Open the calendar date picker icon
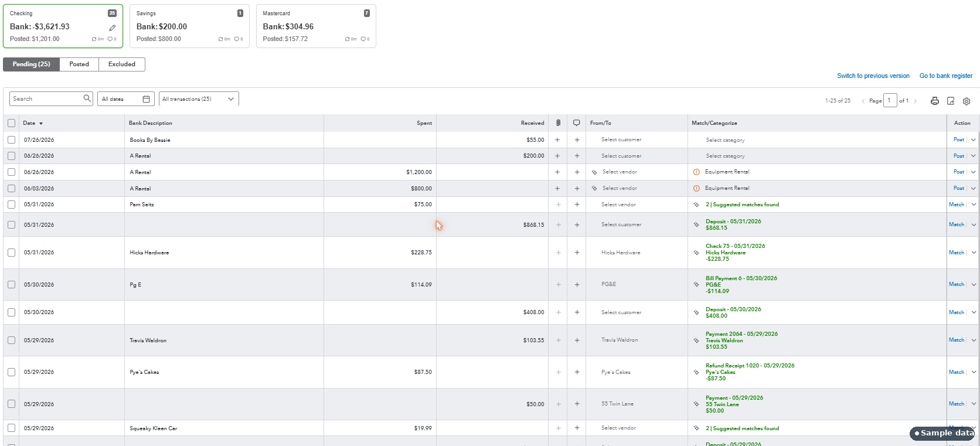 (x=147, y=99)
